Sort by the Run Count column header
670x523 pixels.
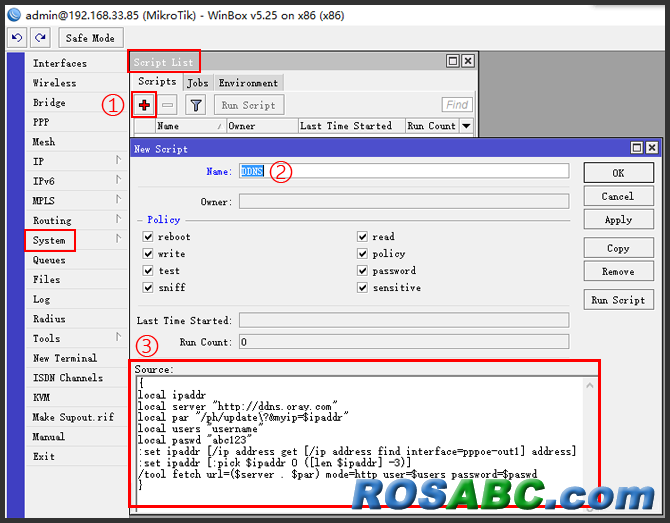432,126
